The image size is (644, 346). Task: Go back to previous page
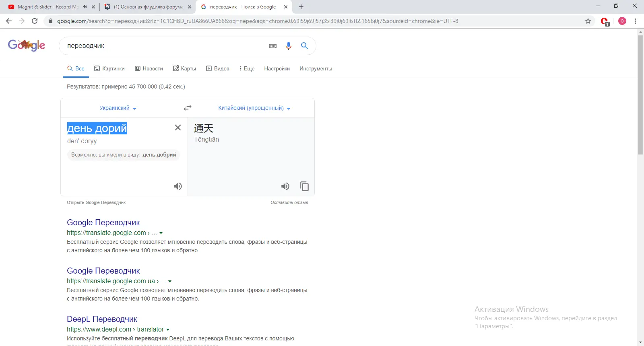click(9, 21)
